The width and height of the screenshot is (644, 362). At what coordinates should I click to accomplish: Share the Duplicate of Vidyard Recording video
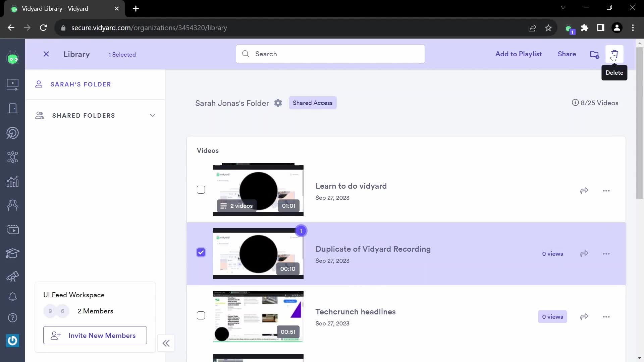point(584,254)
